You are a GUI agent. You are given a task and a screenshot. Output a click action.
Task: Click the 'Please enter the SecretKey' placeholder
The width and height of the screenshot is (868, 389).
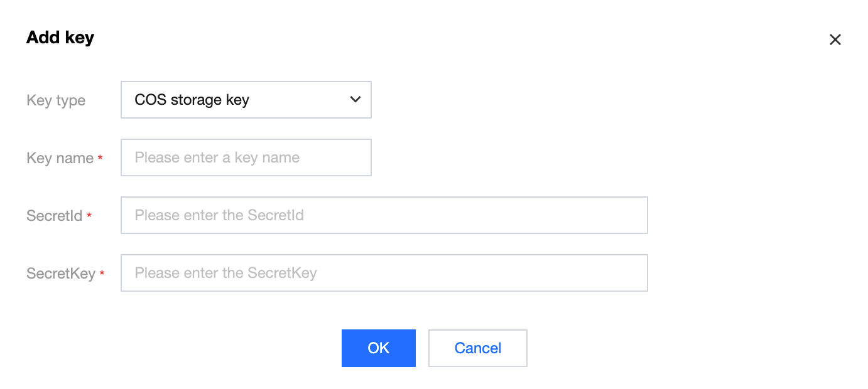click(x=225, y=273)
